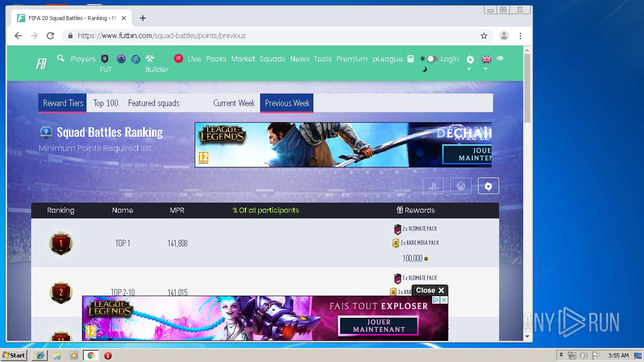Bookmark this page with the star
Viewport: 644px width, 362px height.
tap(484, 36)
